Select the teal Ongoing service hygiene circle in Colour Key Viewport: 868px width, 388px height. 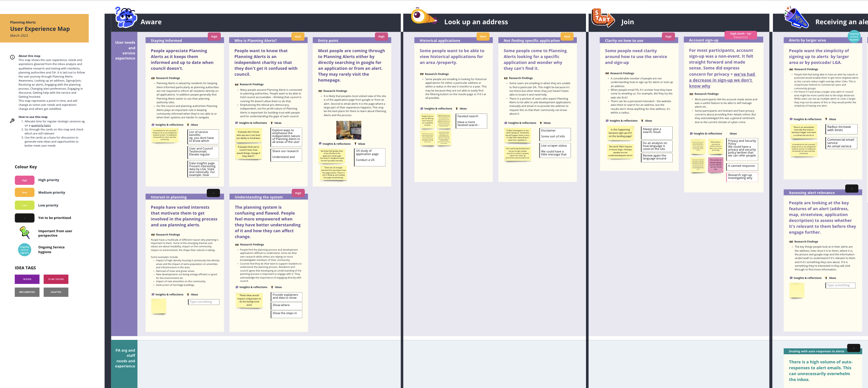click(25, 249)
